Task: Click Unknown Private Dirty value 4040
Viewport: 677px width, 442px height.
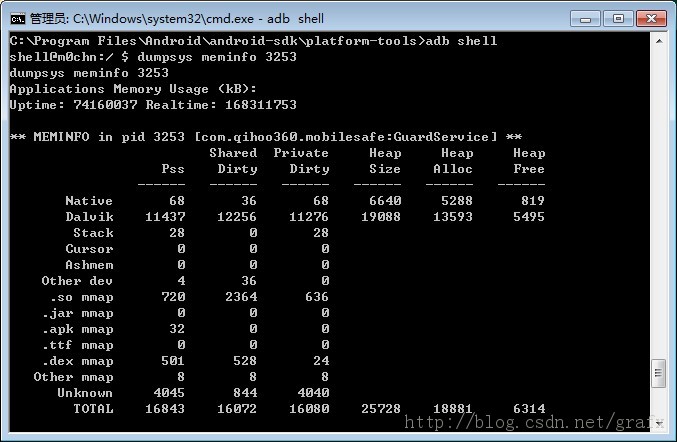Action: (313, 393)
